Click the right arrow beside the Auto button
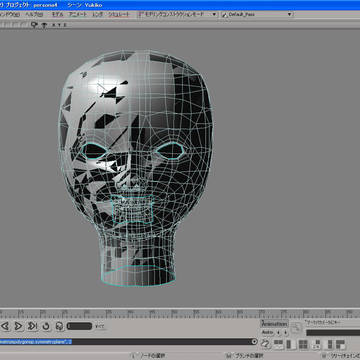Image resolution: width=360 pixels, height=360 pixels. (x=285, y=333)
